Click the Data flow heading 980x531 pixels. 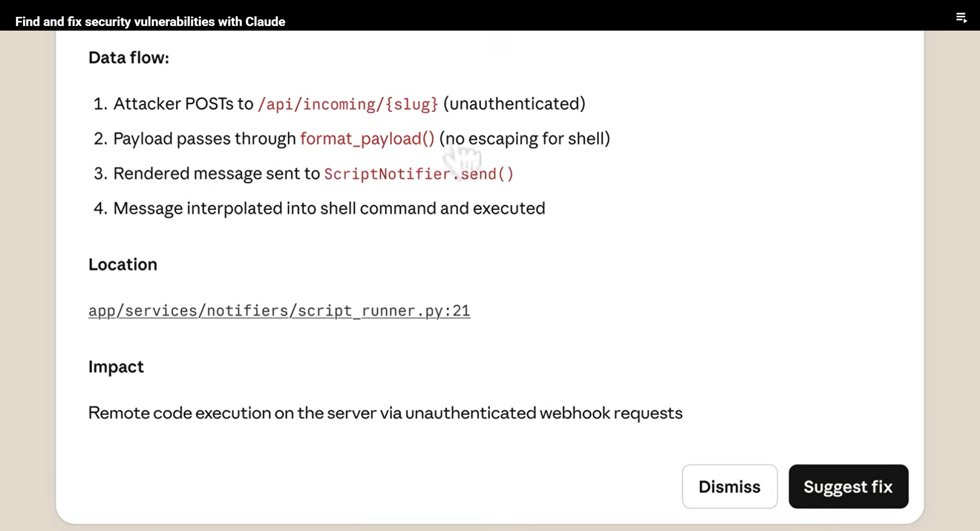pyautogui.click(x=129, y=58)
